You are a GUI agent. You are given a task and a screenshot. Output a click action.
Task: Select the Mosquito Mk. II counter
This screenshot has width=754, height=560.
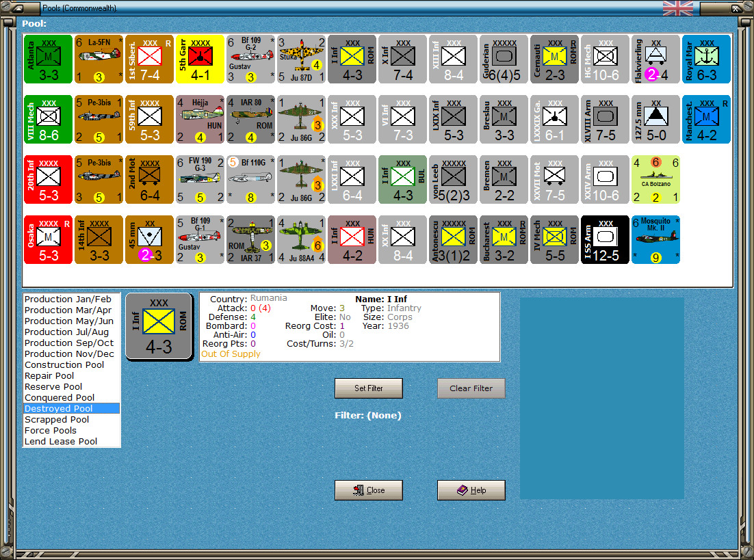coord(655,239)
